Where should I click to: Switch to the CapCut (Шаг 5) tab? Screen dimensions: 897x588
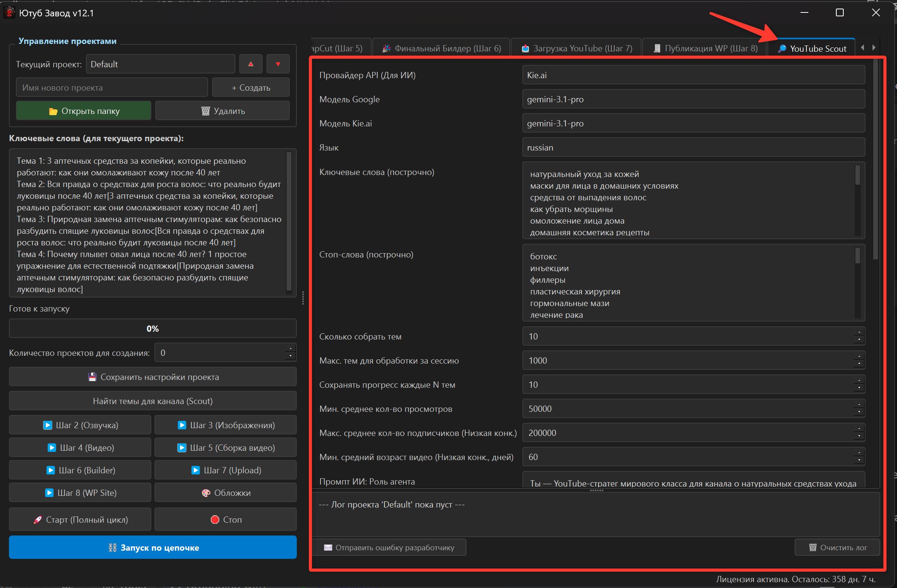point(341,48)
